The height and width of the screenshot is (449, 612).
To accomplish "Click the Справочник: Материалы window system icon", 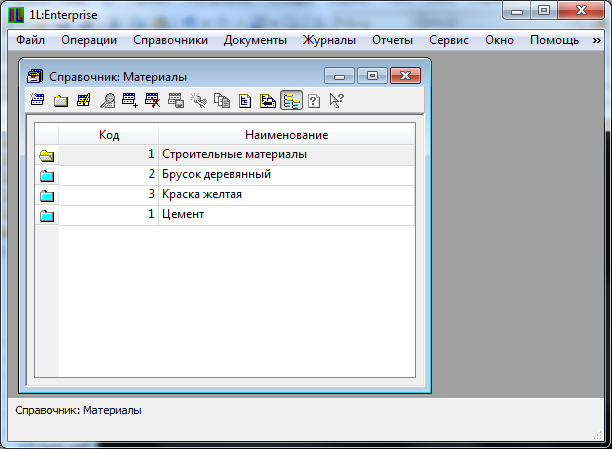I will [x=35, y=76].
